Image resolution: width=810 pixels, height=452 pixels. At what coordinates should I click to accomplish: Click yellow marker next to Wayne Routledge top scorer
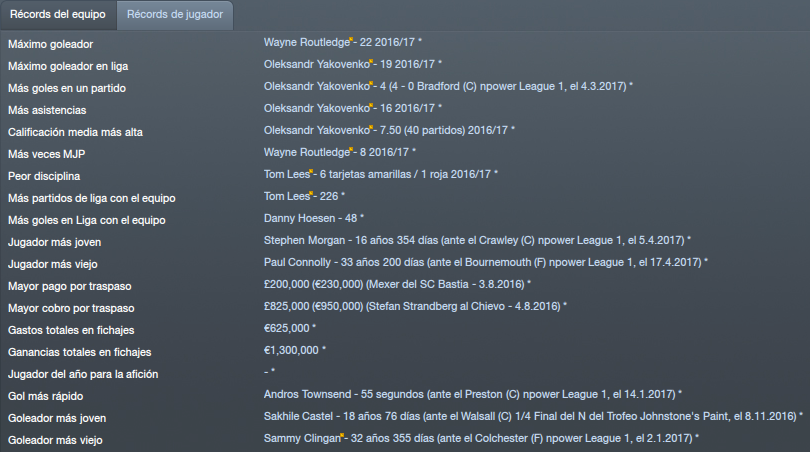(x=351, y=40)
